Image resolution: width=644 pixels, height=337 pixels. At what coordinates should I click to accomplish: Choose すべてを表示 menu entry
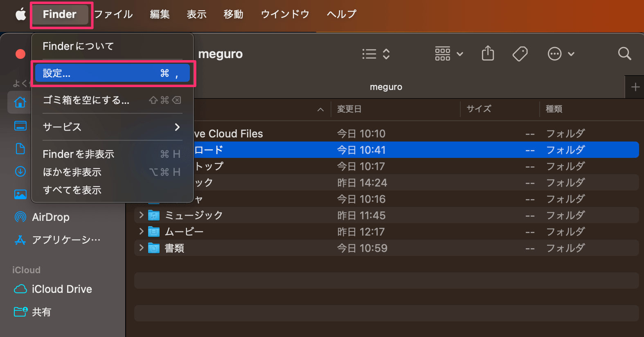point(113,190)
